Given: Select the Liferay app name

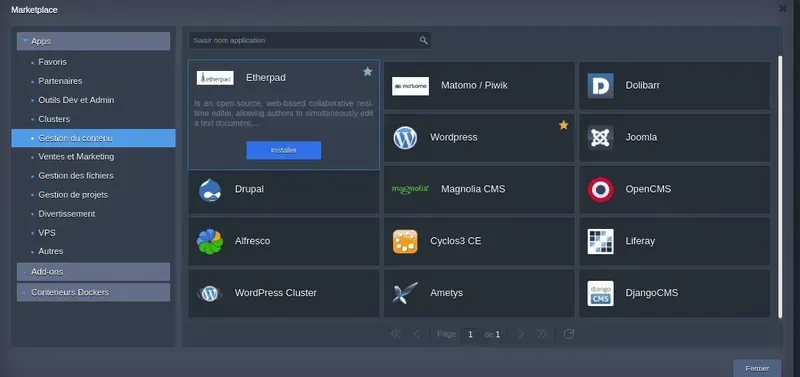Looking at the screenshot, I should tap(640, 241).
